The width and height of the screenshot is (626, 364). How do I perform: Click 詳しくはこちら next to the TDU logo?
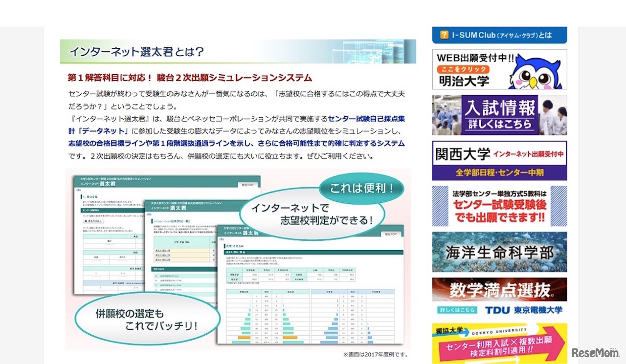point(459,309)
